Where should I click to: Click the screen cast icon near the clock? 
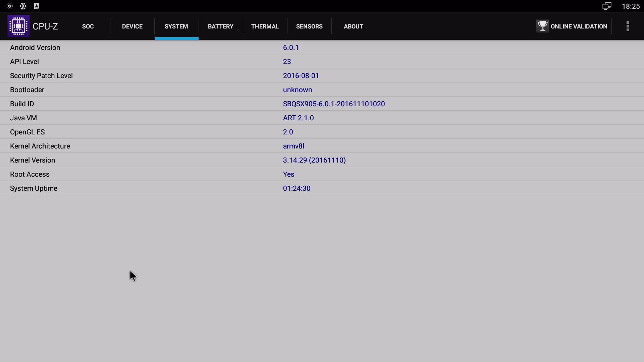coord(606,6)
